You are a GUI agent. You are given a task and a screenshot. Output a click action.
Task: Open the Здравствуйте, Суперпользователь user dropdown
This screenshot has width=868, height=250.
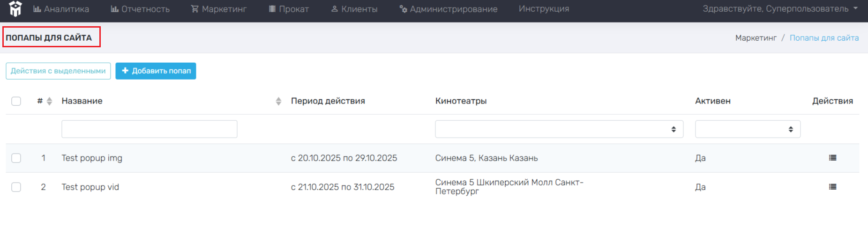(x=780, y=9)
